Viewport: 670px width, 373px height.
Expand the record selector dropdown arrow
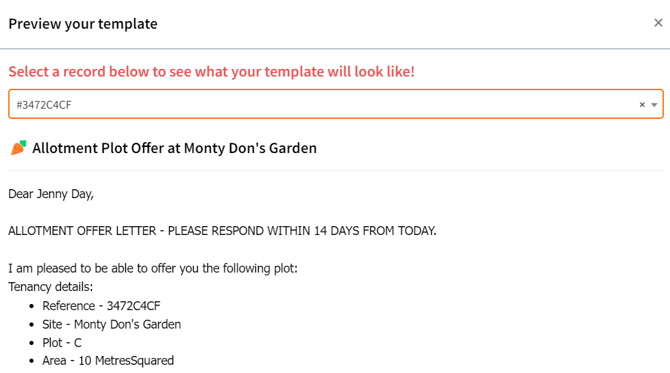tap(654, 105)
